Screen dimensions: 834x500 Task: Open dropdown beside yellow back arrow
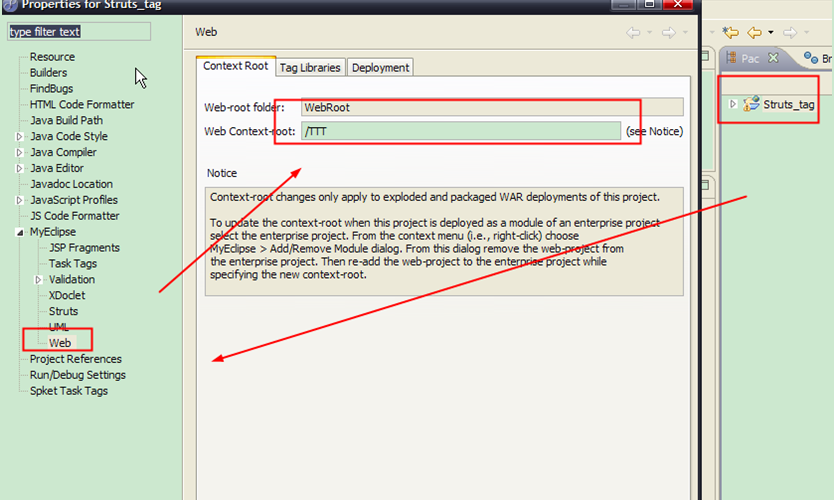click(x=771, y=32)
